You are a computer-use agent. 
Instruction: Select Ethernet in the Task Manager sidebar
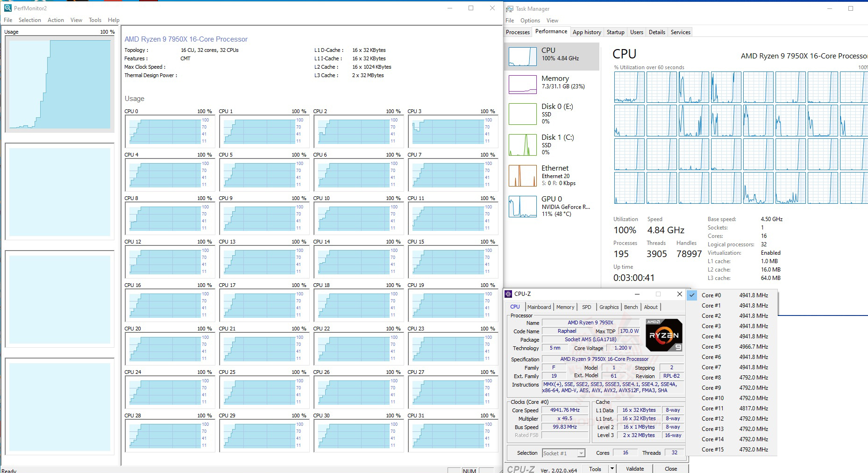(552, 175)
